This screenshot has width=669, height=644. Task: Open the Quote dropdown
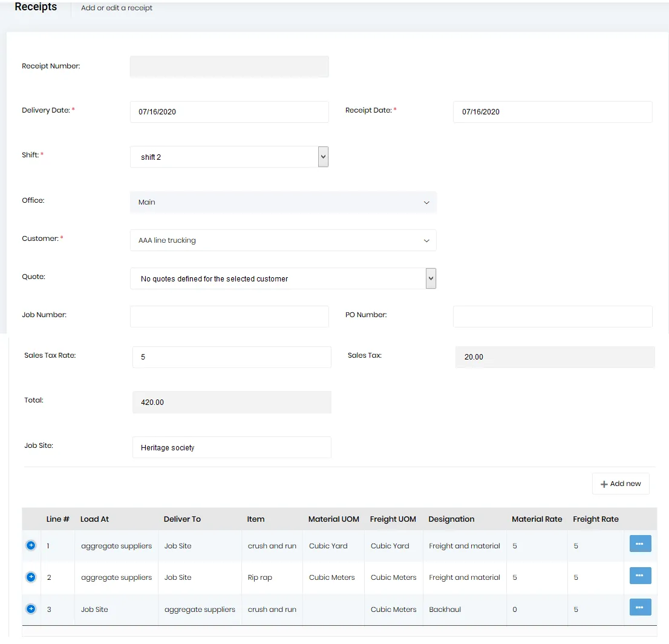tap(283, 278)
